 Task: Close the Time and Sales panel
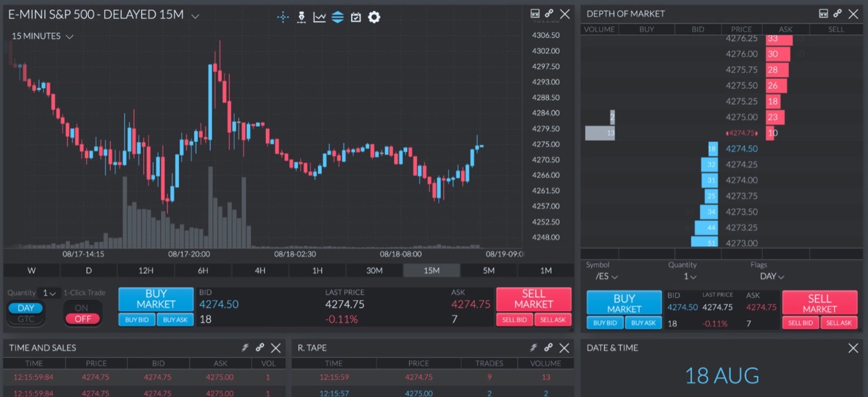pyautogui.click(x=276, y=348)
